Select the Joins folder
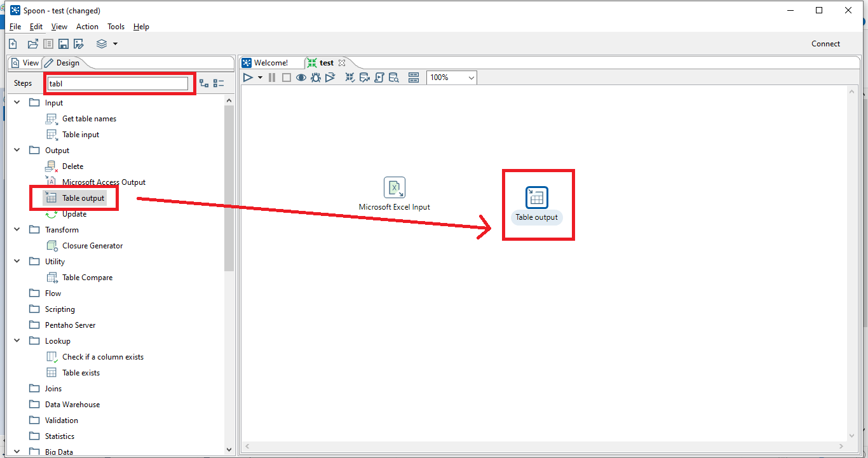Image resolution: width=868 pixels, height=458 pixels. point(53,389)
